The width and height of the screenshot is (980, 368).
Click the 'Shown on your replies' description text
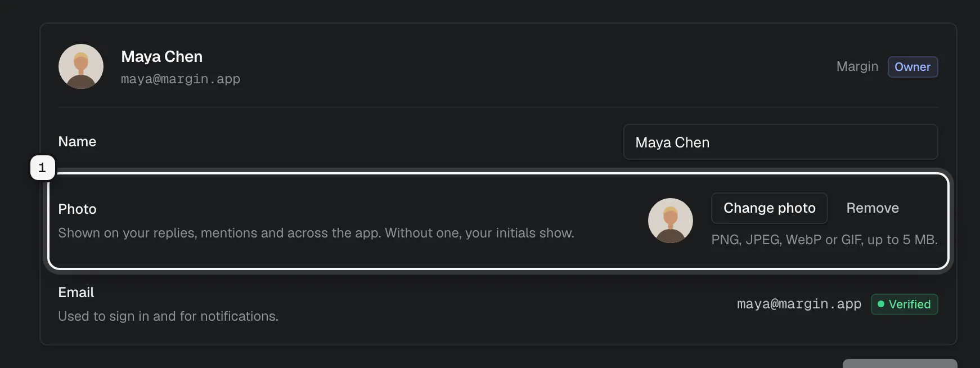tap(316, 233)
